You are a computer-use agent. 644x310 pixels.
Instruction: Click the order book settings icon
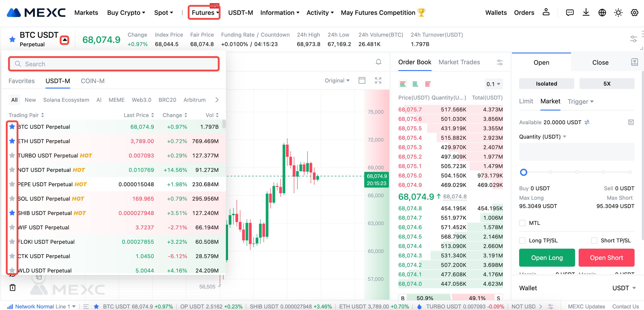point(499,62)
